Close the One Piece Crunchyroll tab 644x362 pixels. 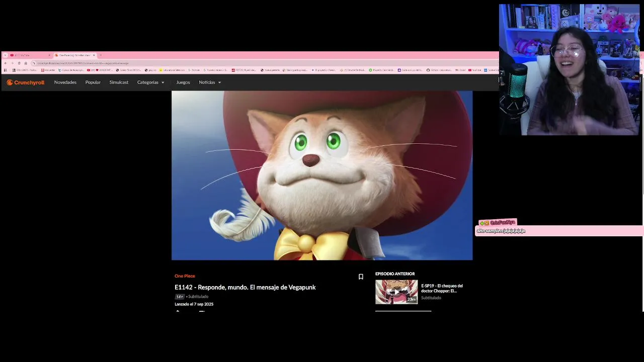point(94,55)
